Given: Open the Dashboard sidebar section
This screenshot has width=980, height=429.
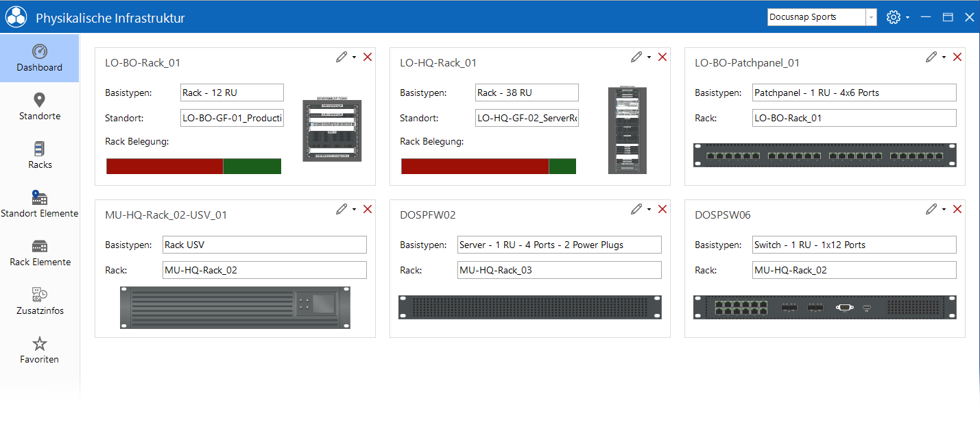Looking at the screenshot, I should click(40, 58).
